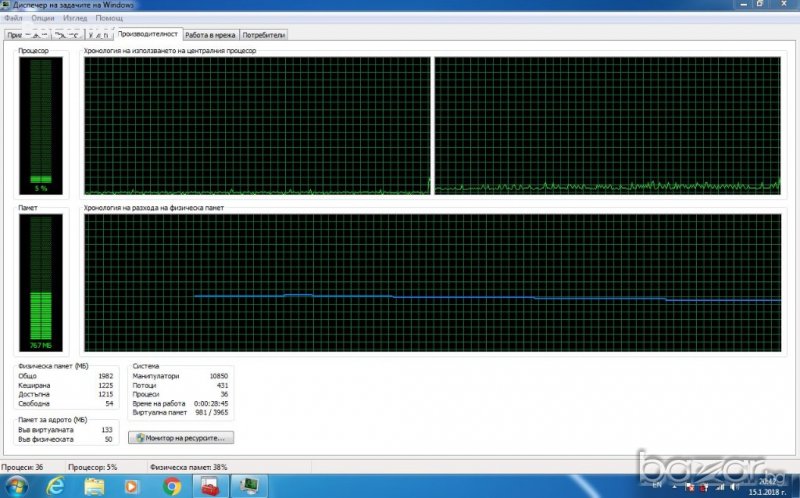Click the red toolbox taskbar icon
800x498 pixels.
(211, 486)
